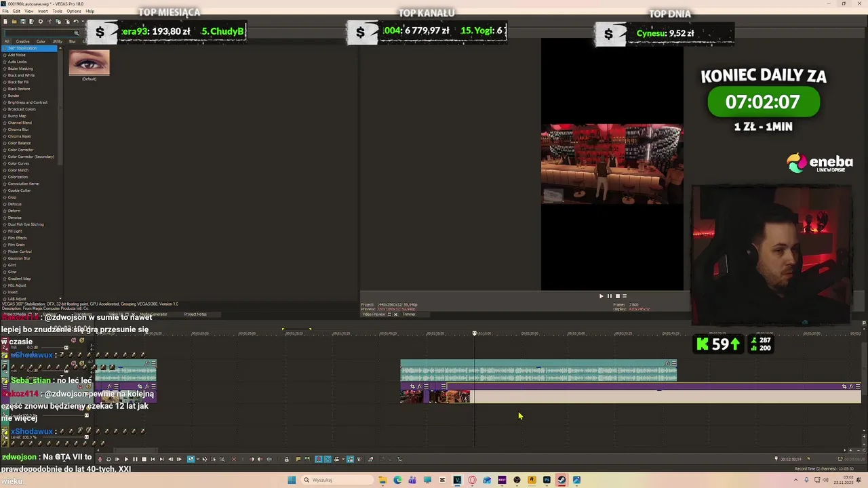The height and width of the screenshot is (488, 868).
Task: Click Play in the timeline transport bar
Action: (126, 460)
